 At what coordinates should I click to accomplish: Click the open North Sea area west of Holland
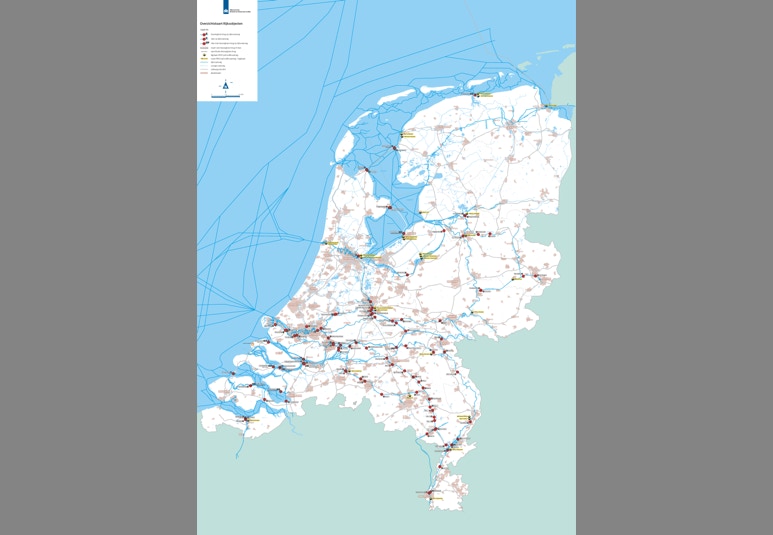[x=260, y=220]
